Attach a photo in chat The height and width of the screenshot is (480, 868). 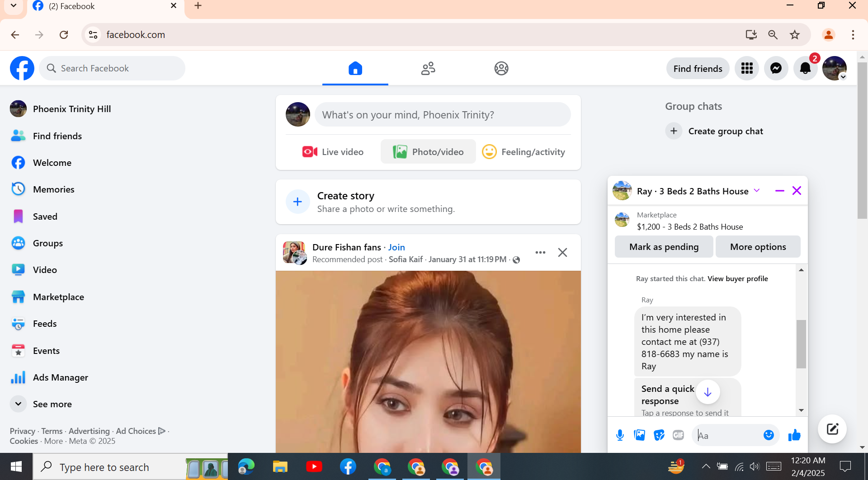[x=639, y=435]
